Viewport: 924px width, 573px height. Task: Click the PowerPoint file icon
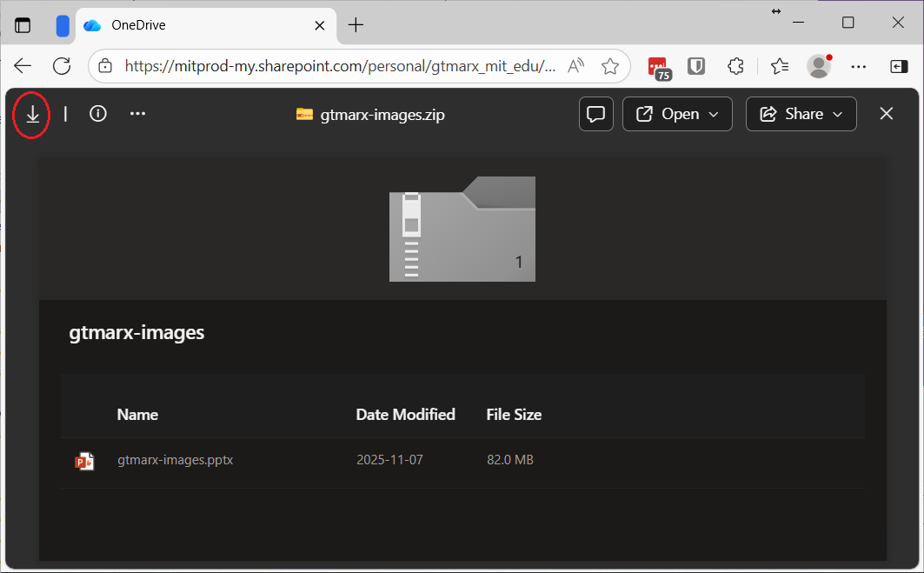(84, 461)
